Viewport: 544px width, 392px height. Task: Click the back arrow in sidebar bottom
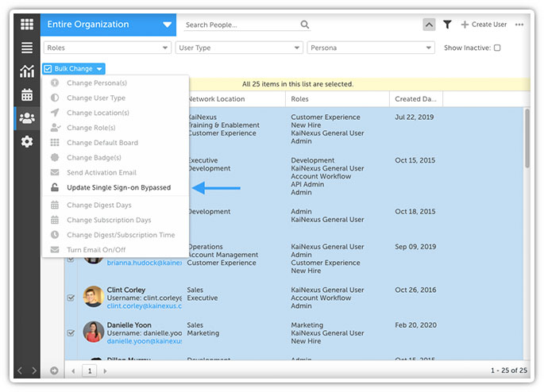point(20,371)
